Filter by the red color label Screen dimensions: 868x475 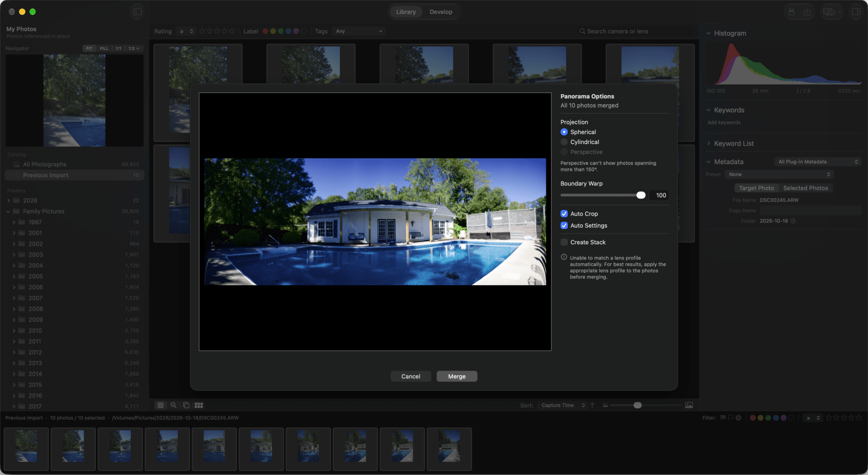point(265,32)
